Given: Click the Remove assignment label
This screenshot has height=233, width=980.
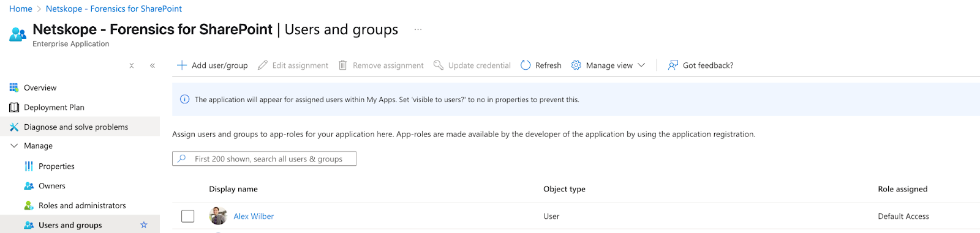Looking at the screenshot, I should pyautogui.click(x=388, y=65).
